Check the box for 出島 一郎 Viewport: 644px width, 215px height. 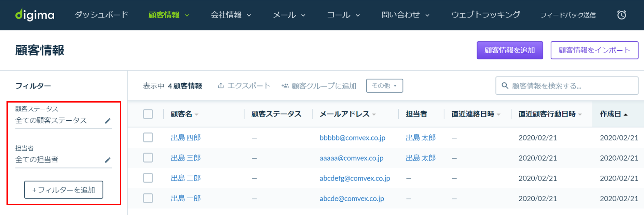click(148, 198)
